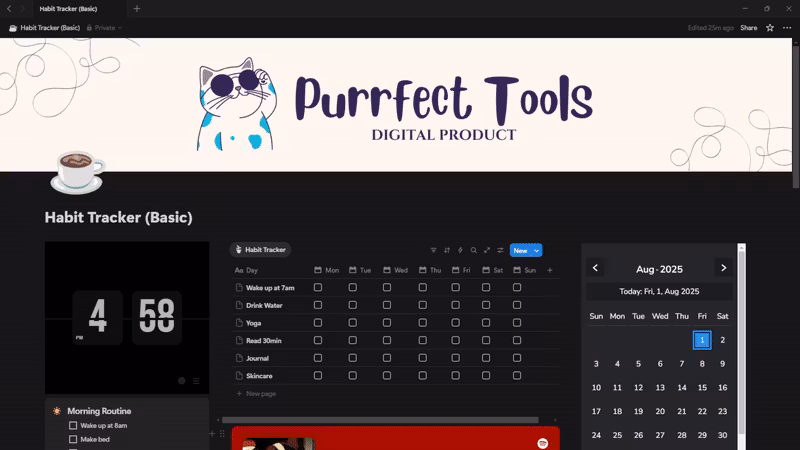This screenshot has height=450, width=800.
Task: Go to previous month in calendar
Action: pos(595,268)
